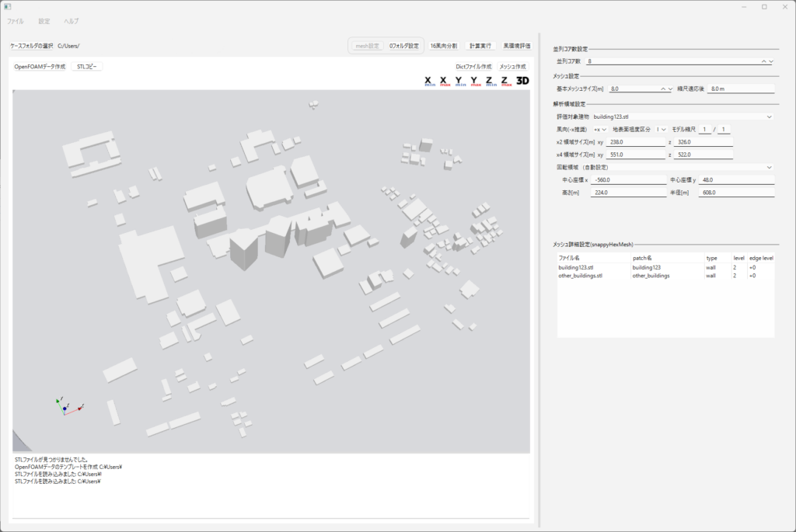Screen dimensions: 796x532
Task: Click the application icon in the title bar
Action: tap(7, 6)
